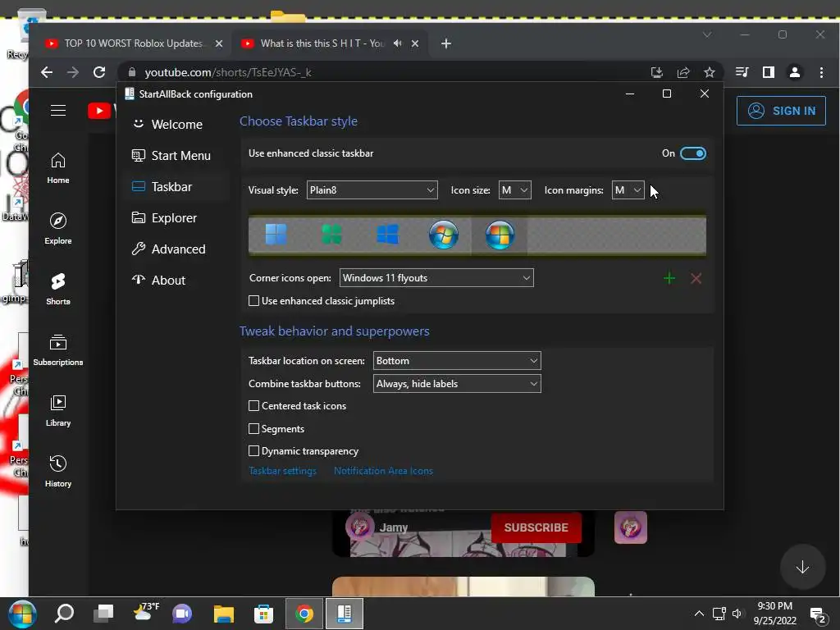Open the taskbar volume speaker icon

pos(737,614)
